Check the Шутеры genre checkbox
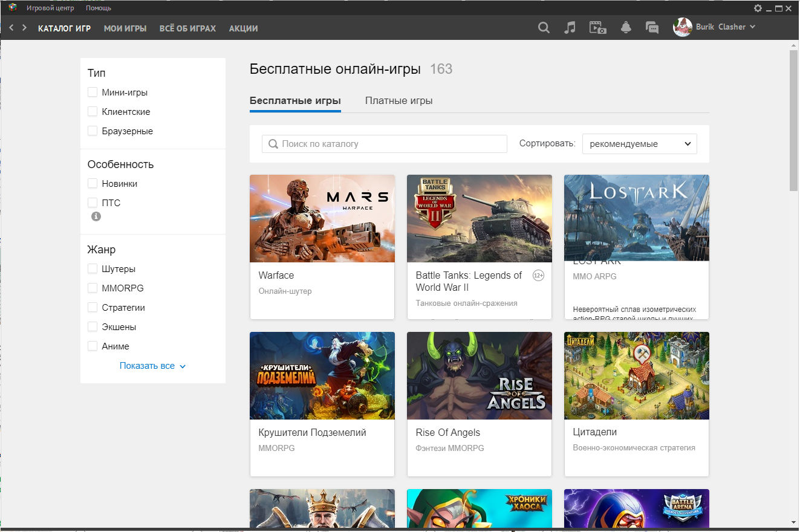 [x=93, y=269]
